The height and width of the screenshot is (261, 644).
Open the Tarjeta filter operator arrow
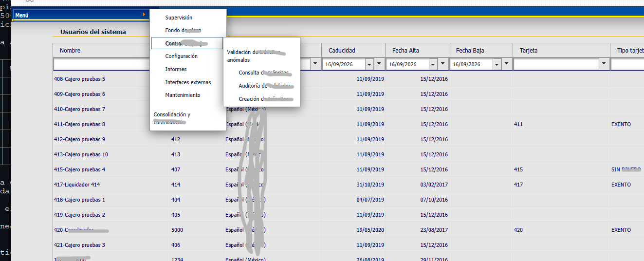pos(604,64)
